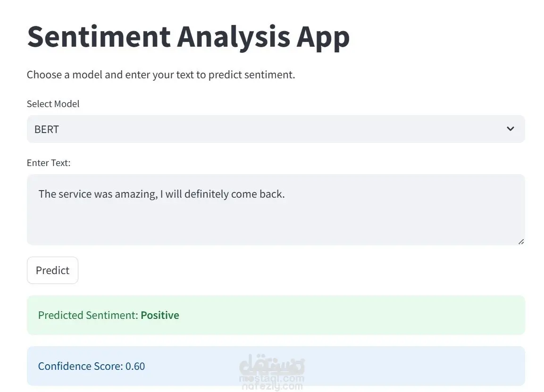Click the bold Positive result word
The image size is (544, 392).
[160, 315]
